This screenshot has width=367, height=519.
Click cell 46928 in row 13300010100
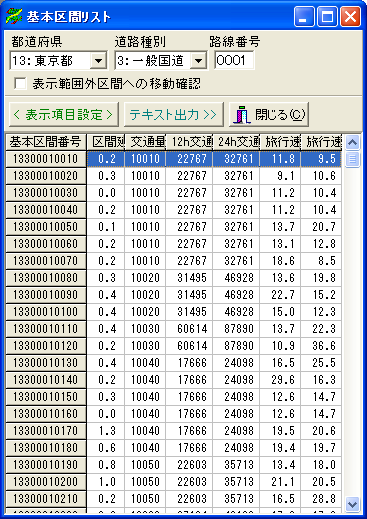point(236,312)
